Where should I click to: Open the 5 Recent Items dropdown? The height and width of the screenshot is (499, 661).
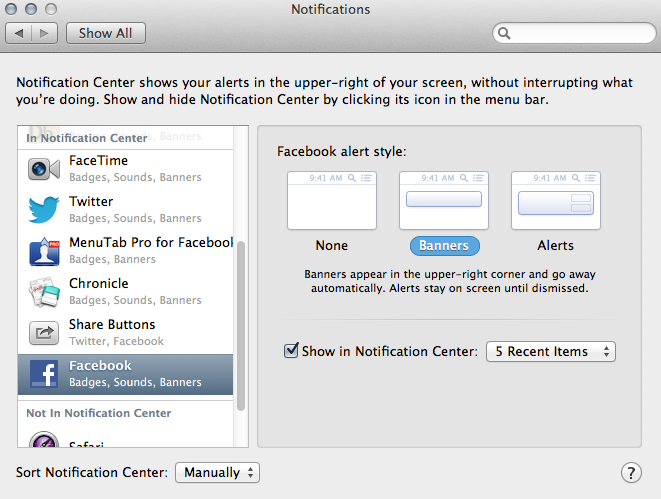pyautogui.click(x=551, y=351)
